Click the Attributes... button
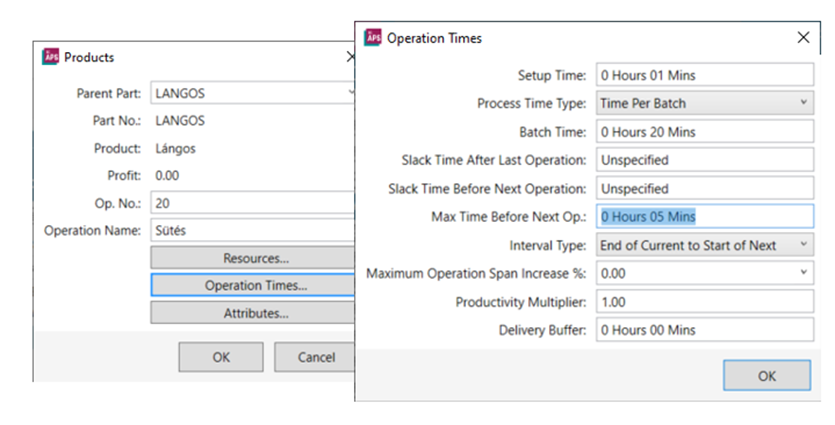Viewport: 835px width, 425px height. click(x=254, y=313)
